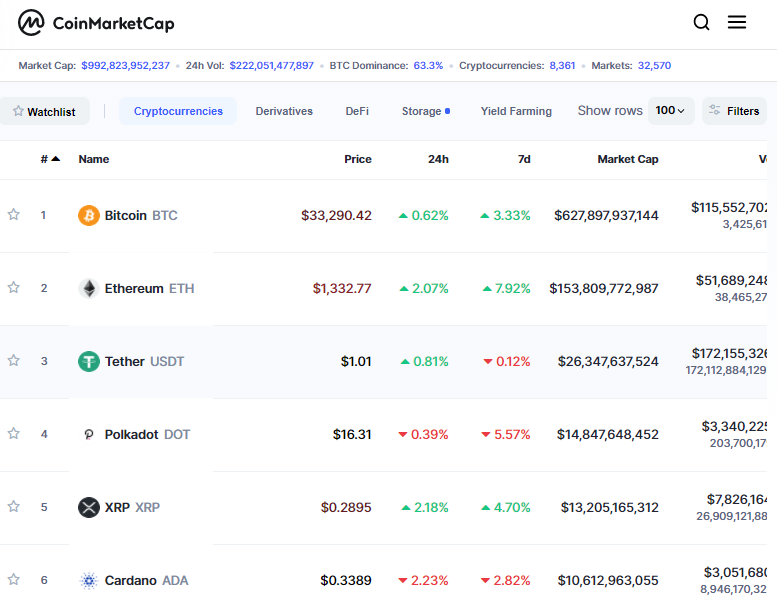This screenshot has height=613, width=777.
Task: Click Tether market cap $26,347,637,524
Action: coord(608,361)
